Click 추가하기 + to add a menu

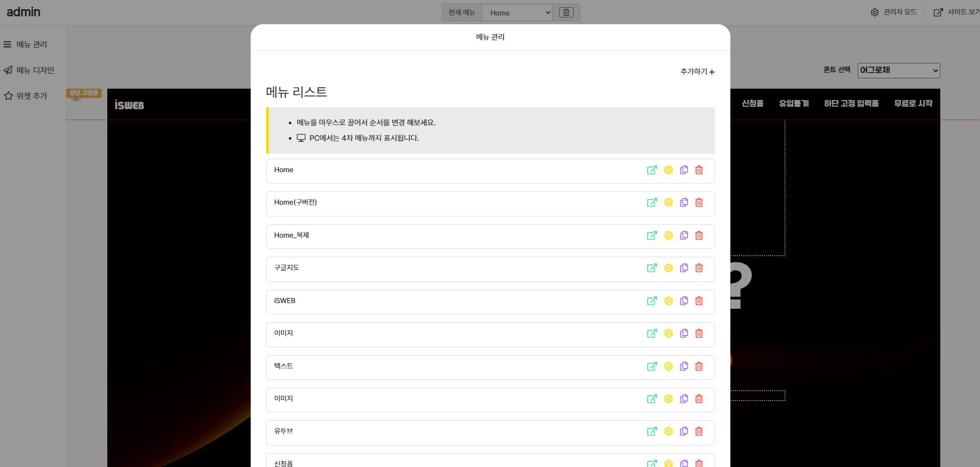pos(697,72)
